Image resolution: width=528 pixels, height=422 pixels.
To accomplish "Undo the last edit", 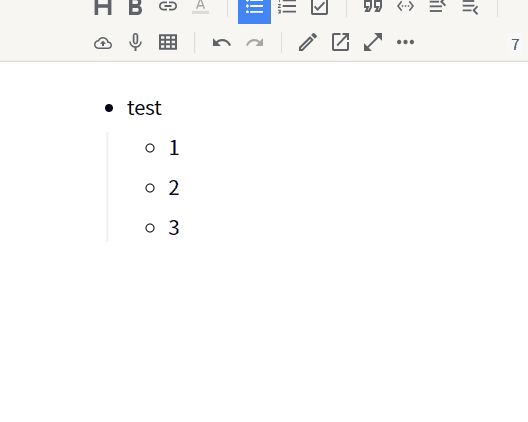I will coord(222,42).
